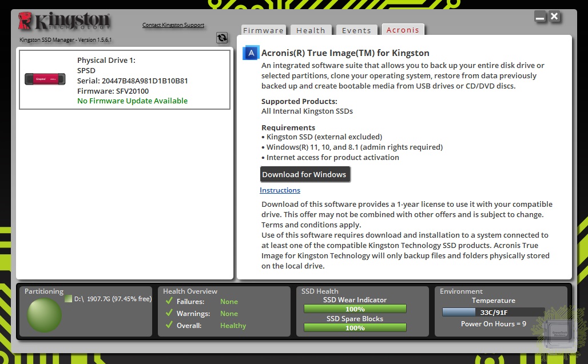588x364 pixels.
Task: Click the SSD Wear Indicator bar
Action: tap(355, 309)
